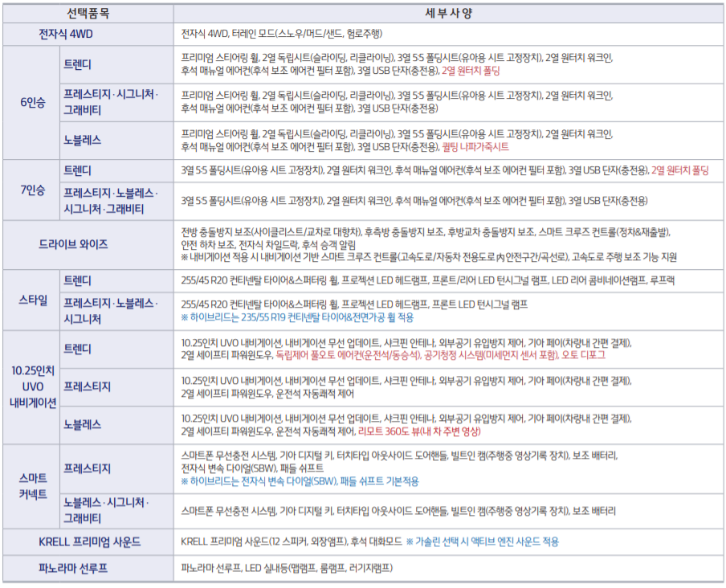The width and height of the screenshot is (726, 588).
Task: Click blue '가솔린 선택 시 액티브 엔진 사운드' note
Action: point(483,541)
